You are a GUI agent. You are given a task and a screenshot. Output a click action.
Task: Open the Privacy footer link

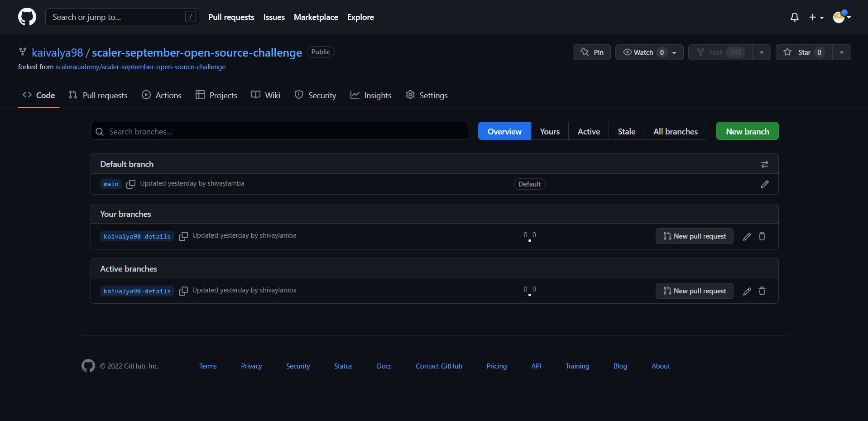pos(251,366)
